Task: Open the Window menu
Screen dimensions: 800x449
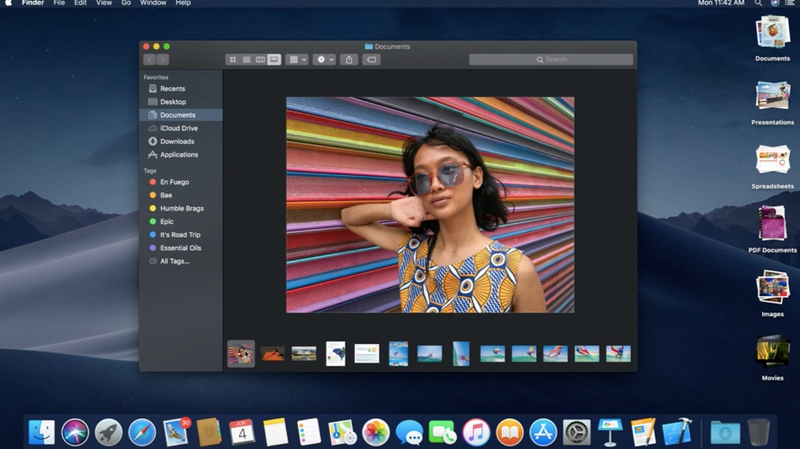Action: click(x=153, y=3)
